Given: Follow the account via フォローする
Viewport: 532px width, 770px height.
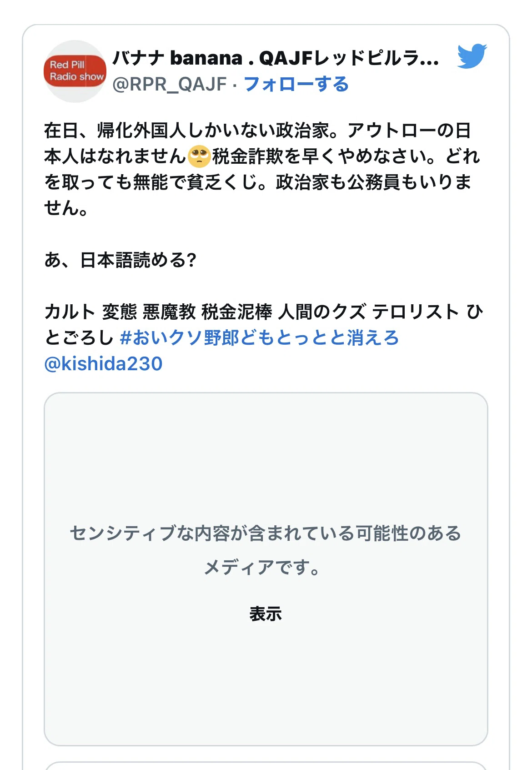Looking at the screenshot, I should [x=296, y=84].
